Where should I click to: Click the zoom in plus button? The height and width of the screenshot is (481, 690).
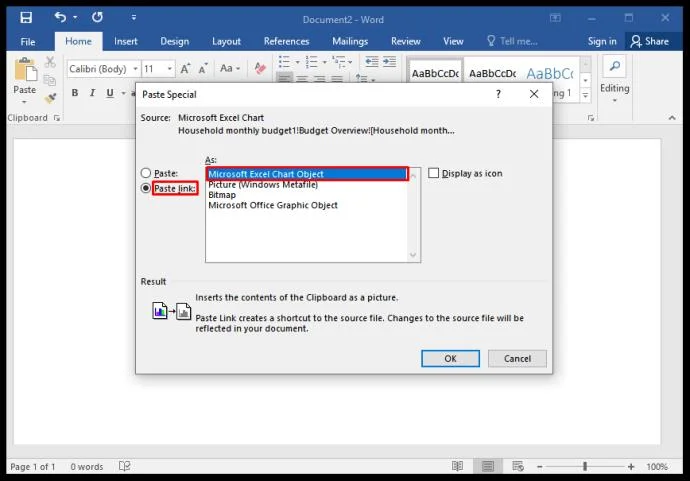[631, 466]
